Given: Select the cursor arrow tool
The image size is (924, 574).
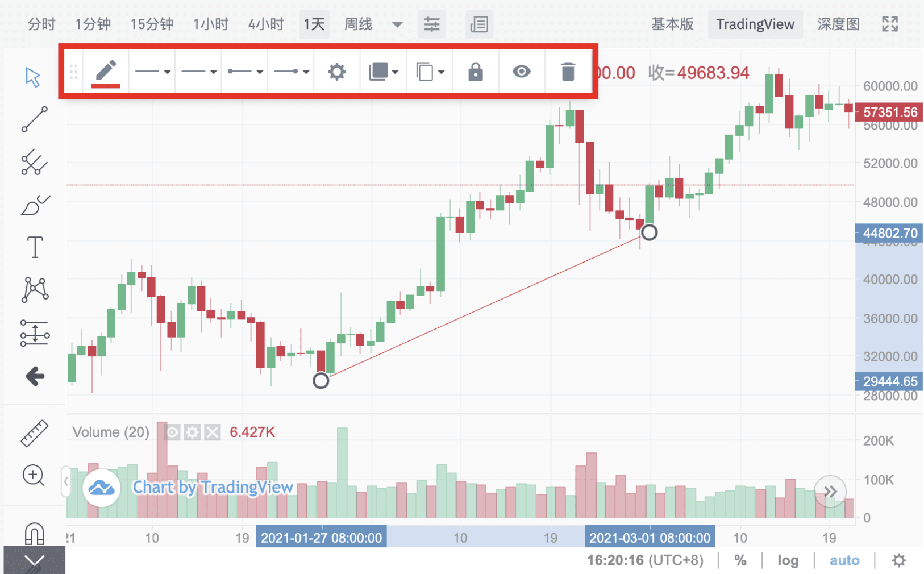Looking at the screenshot, I should (x=34, y=77).
